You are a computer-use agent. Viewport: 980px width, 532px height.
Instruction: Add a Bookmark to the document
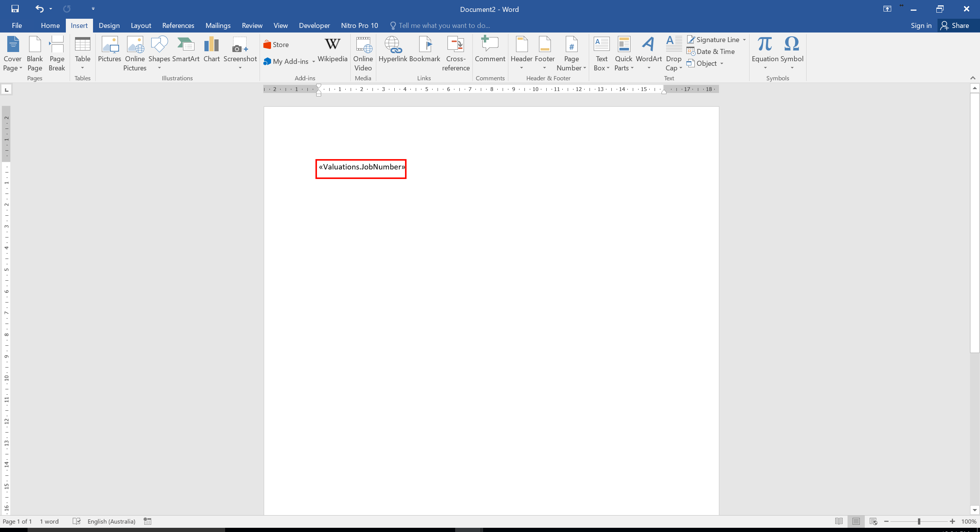tap(425, 50)
